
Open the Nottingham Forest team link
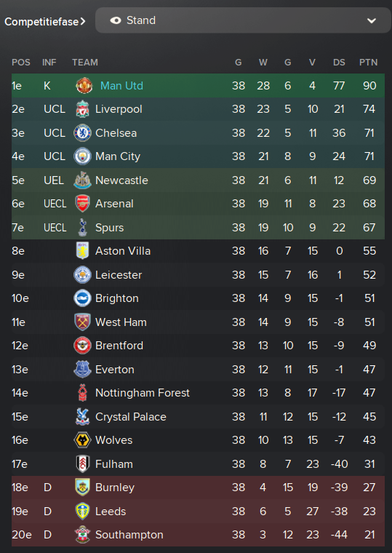tap(143, 393)
